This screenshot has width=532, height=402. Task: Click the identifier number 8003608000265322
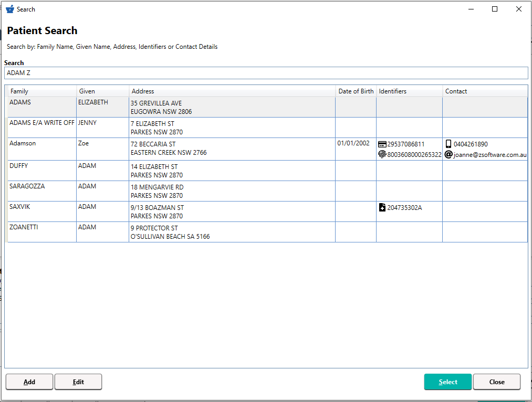pyautogui.click(x=414, y=155)
